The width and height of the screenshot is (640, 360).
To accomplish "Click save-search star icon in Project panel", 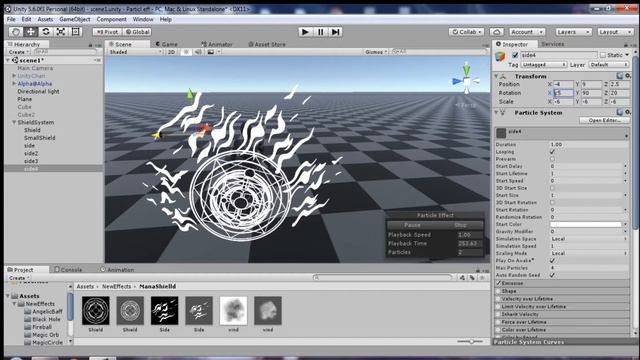I will coord(482,278).
